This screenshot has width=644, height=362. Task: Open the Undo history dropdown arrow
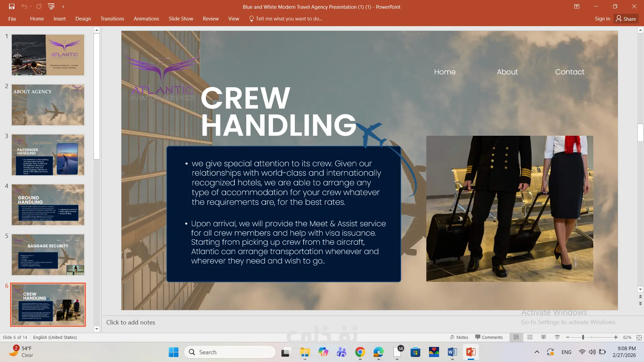pos(31,7)
